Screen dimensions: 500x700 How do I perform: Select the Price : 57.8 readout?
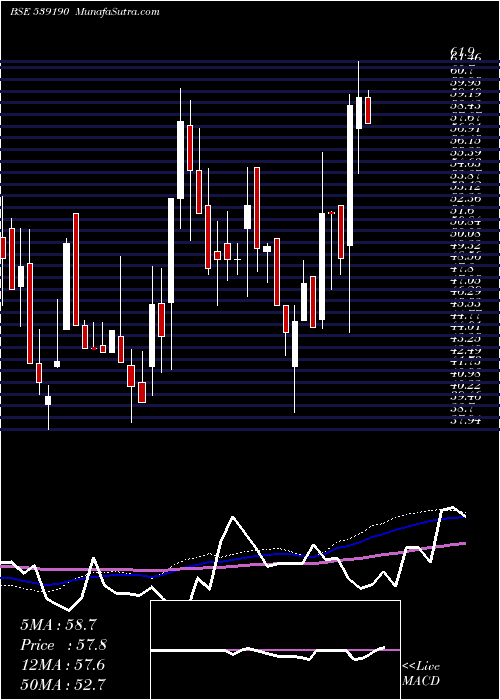pyautogui.click(x=63, y=645)
